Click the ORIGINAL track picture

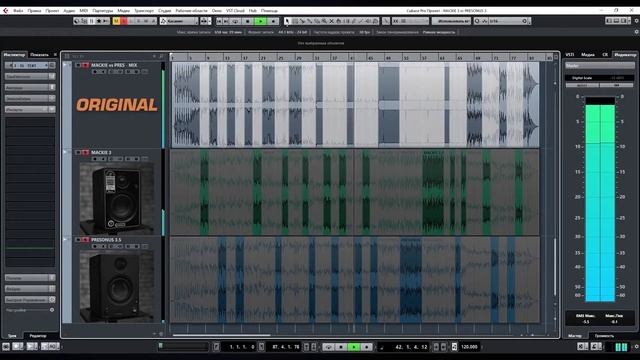117,105
